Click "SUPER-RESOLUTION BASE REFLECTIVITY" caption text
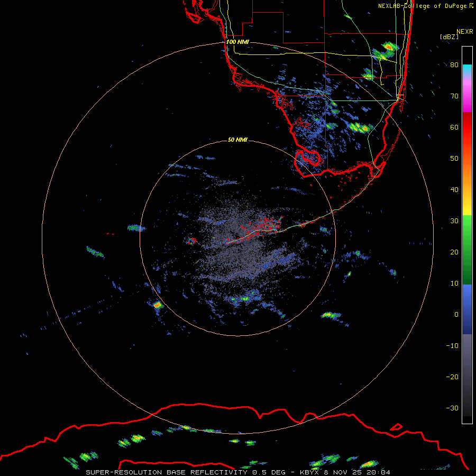The image size is (476, 476). click(167, 472)
